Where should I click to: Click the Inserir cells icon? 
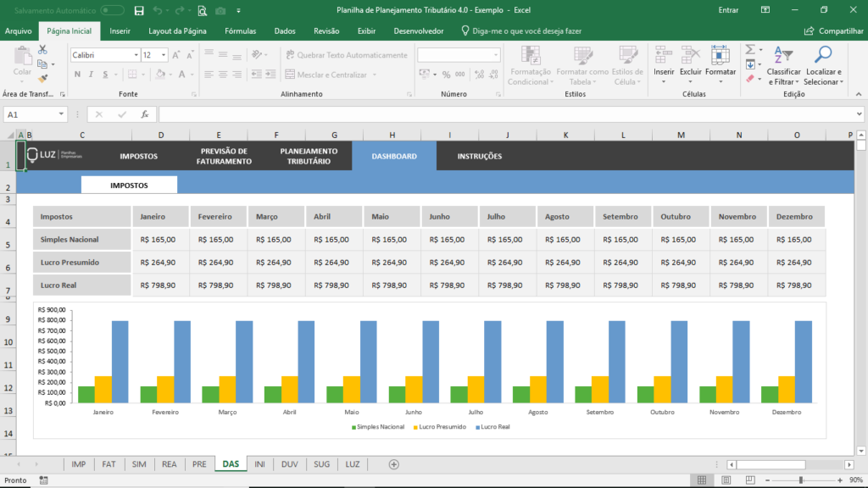pyautogui.click(x=661, y=53)
